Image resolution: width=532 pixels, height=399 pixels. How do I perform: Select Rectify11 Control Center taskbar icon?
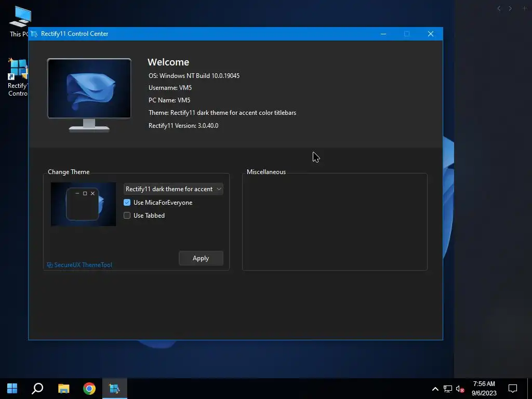click(x=115, y=388)
